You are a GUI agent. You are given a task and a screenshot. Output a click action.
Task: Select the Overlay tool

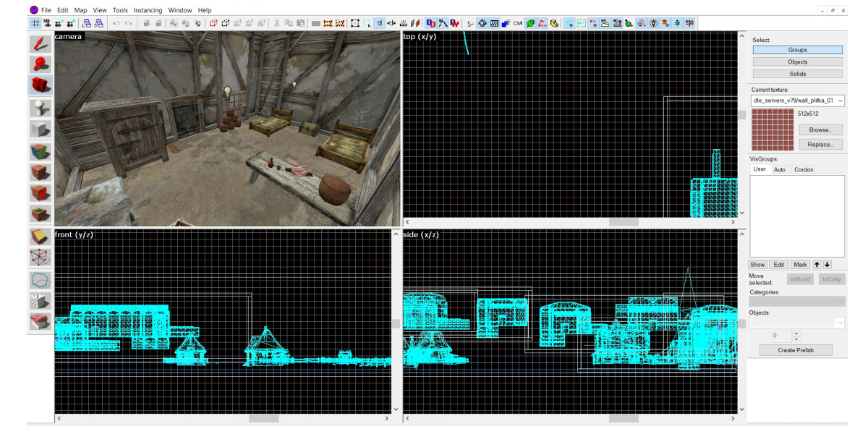pyautogui.click(x=39, y=215)
